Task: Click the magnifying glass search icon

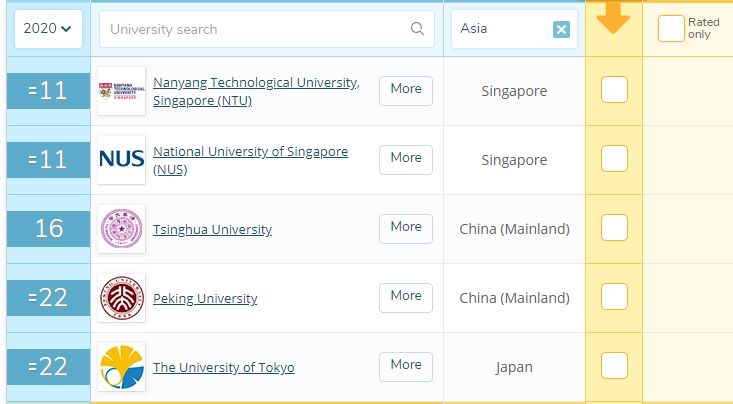Action: (417, 29)
